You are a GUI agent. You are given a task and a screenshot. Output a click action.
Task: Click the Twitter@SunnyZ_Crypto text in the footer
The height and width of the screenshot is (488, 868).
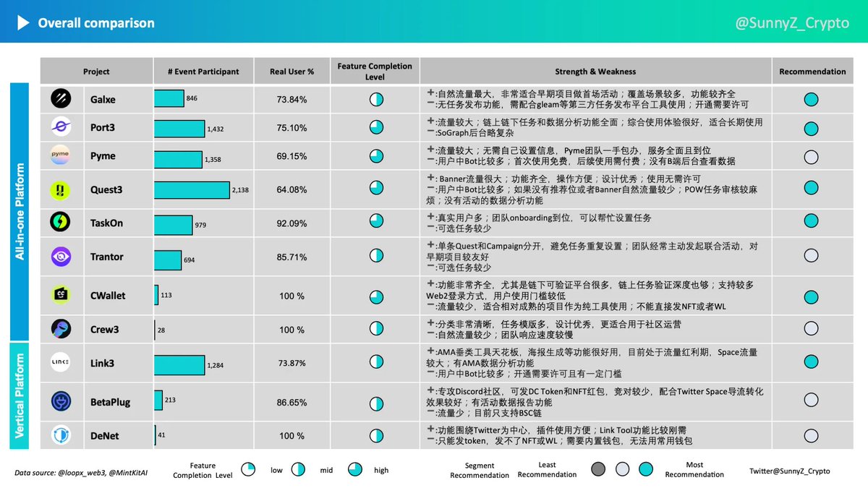[790, 471]
